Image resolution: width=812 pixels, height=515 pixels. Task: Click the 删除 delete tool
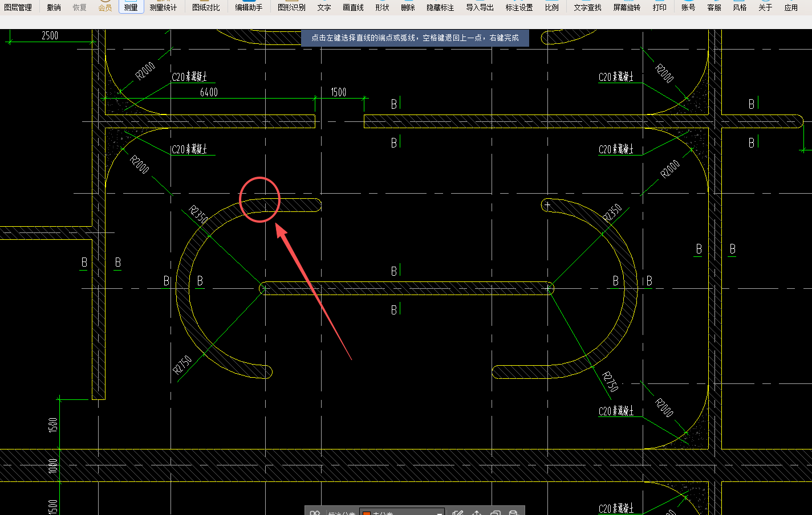point(408,7)
